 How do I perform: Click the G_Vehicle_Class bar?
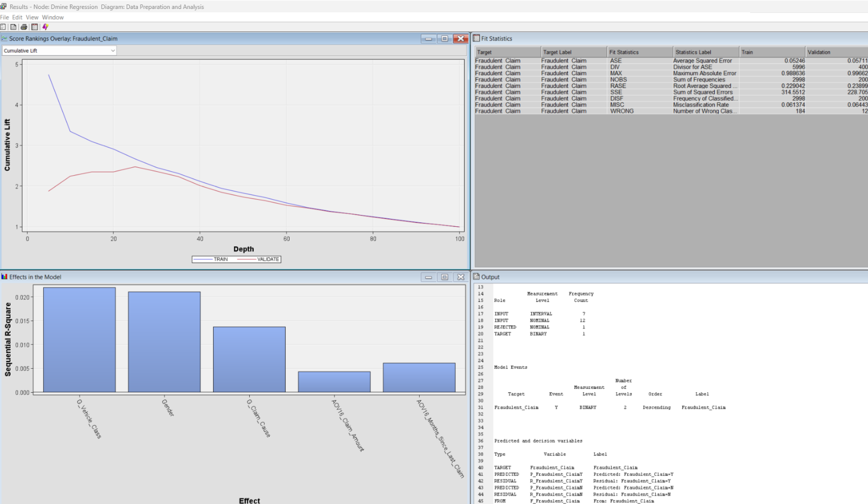[x=79, y=340]
